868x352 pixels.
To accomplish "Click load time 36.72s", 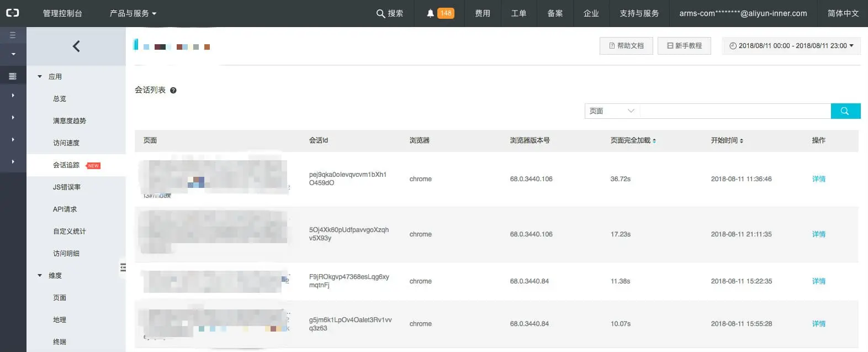I will [621, 179].
